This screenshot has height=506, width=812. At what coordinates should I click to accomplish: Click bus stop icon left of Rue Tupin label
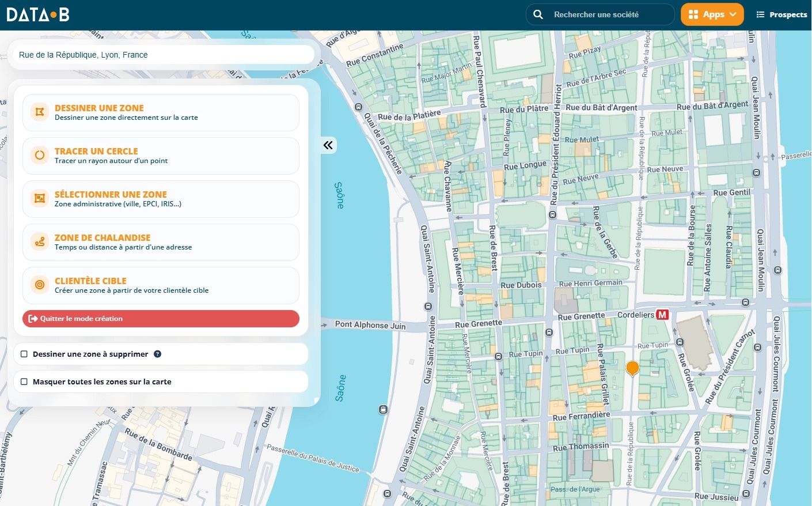click(499, 356)
